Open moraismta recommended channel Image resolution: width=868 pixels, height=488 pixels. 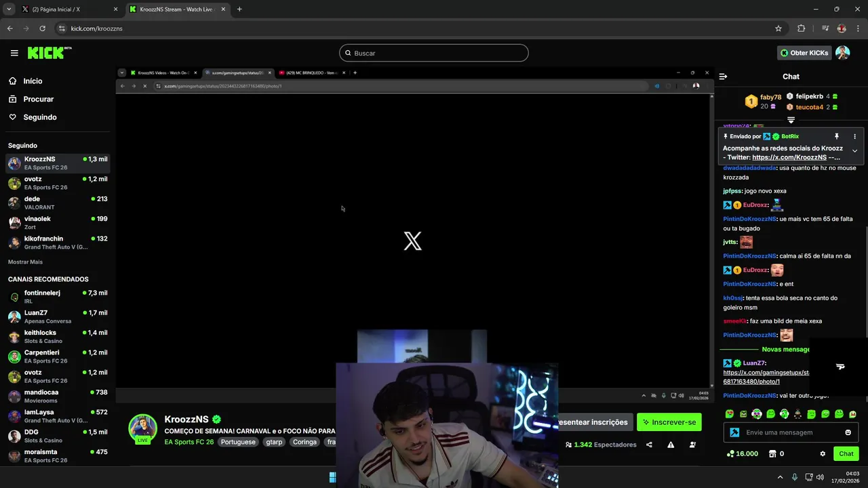point(57,455)
